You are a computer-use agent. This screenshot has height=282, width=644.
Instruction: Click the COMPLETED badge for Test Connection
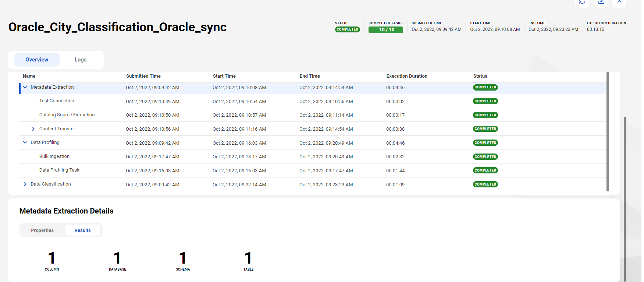pos(485,101)
